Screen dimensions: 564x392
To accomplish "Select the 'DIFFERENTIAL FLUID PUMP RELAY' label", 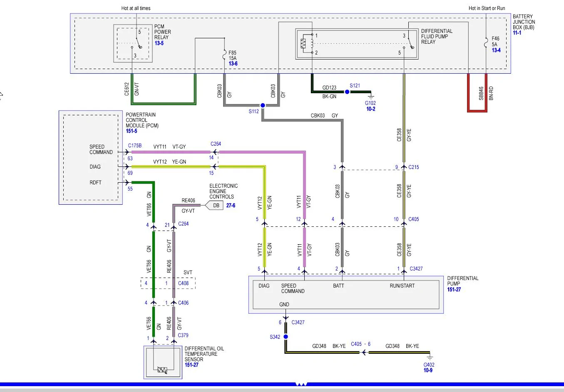I will (x=437, y=37).
